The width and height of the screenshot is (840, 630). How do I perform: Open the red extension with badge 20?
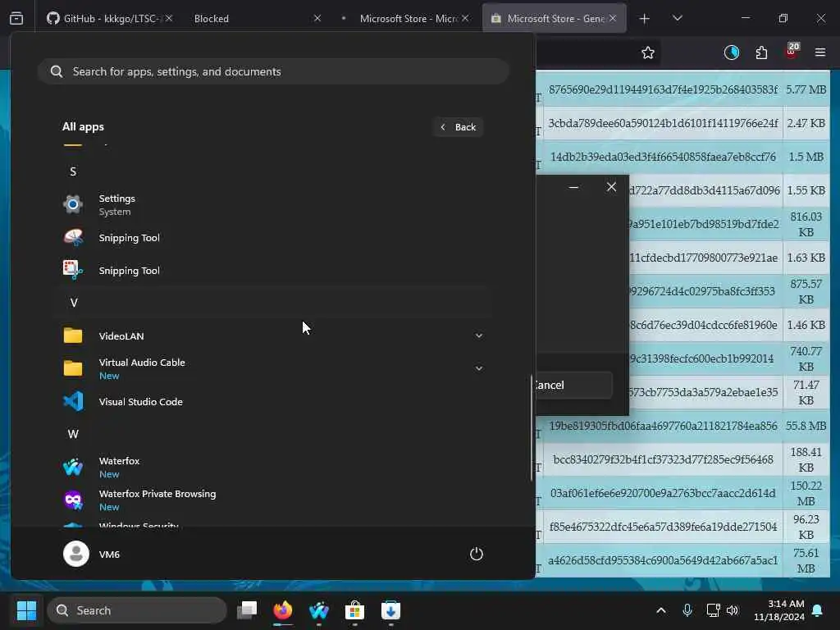(x=792, y=52)
